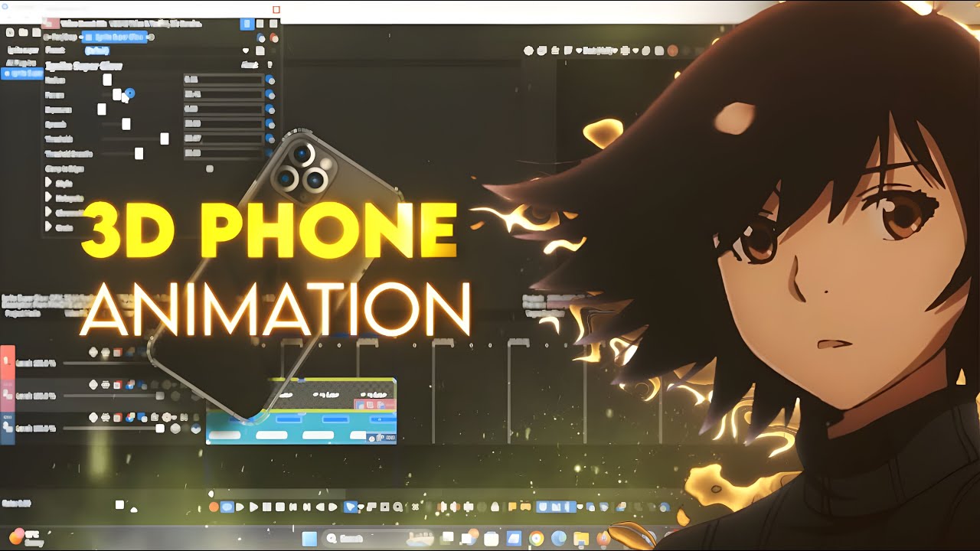
Task: Click red square icon on pink track header
Action: coord(117,385)
